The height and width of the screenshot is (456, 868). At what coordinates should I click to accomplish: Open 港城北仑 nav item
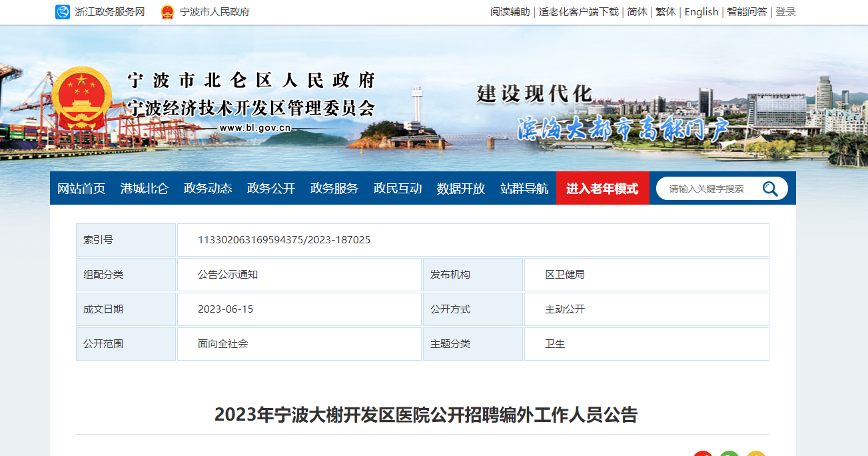145,189
